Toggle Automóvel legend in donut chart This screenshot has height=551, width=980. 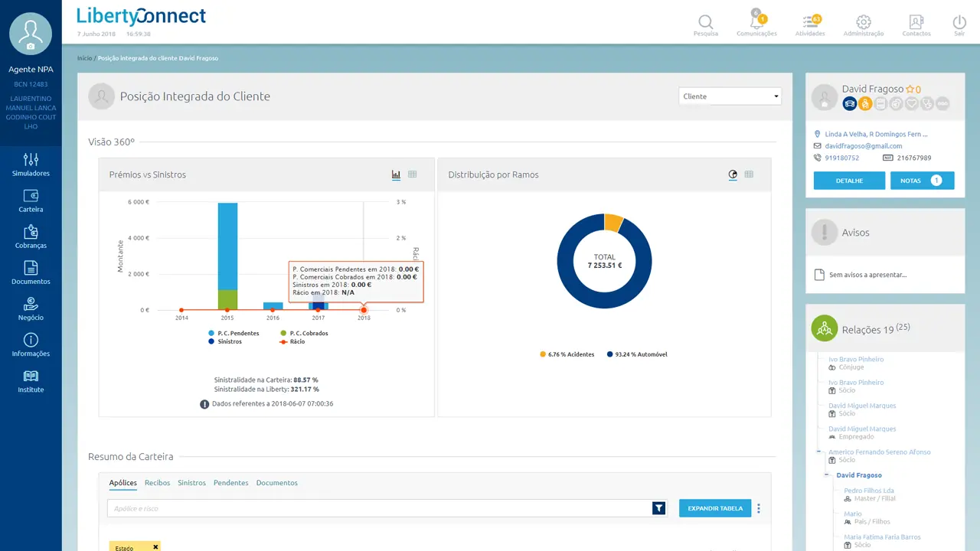[636, 354]
